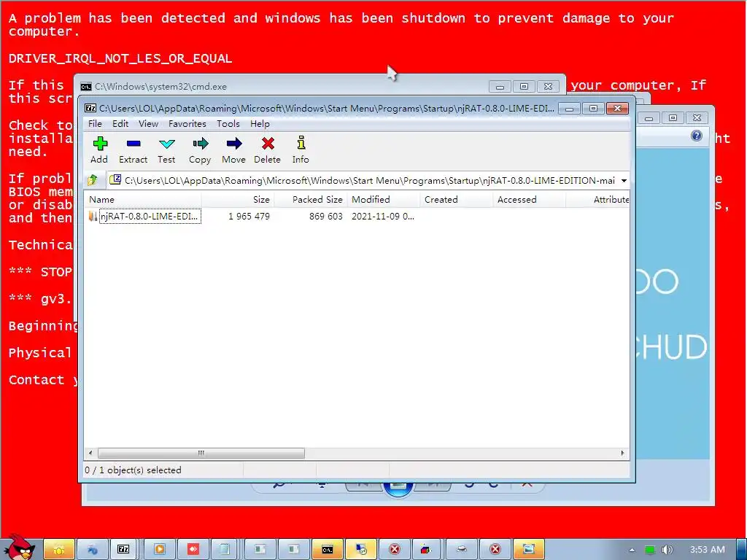Image resolution: width=747 pixels, height=560 pixels.
Task: Click the cmd console taskbar icon
Action: tap(328, 550)
